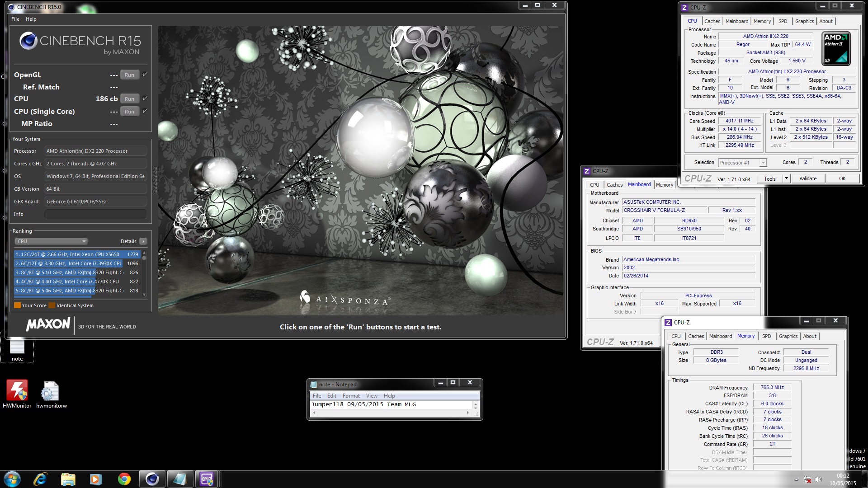
Task: Open Windows Media Player taskbar icon
Action: pyautogui.click(x=96, y=479)
